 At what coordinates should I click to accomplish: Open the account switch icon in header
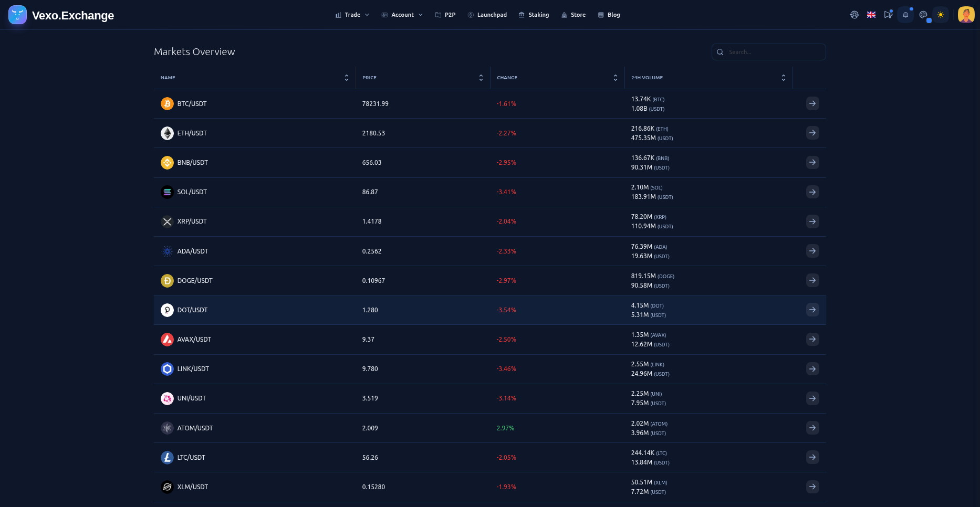click(x=854, y=15)
